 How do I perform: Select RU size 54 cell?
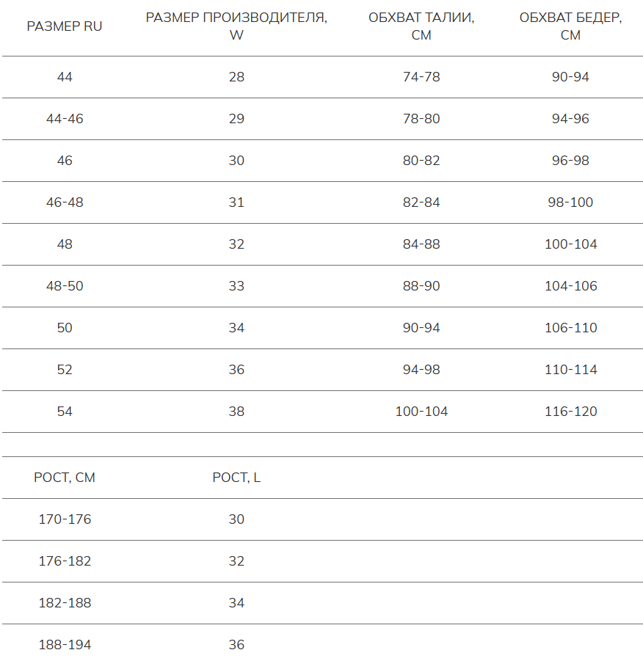tap(65, 412)
